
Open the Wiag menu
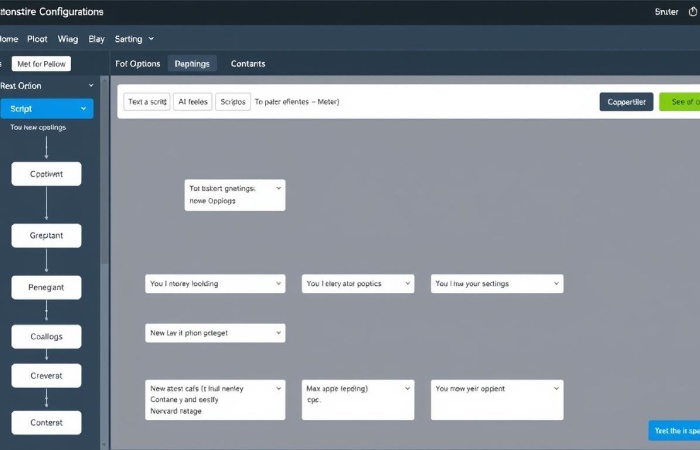point(68,39)
